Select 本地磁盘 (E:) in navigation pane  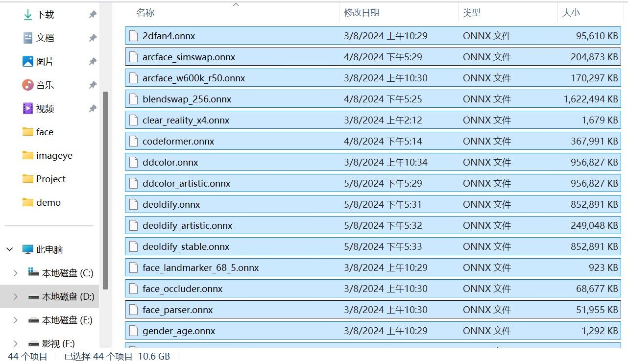point(67,320)
